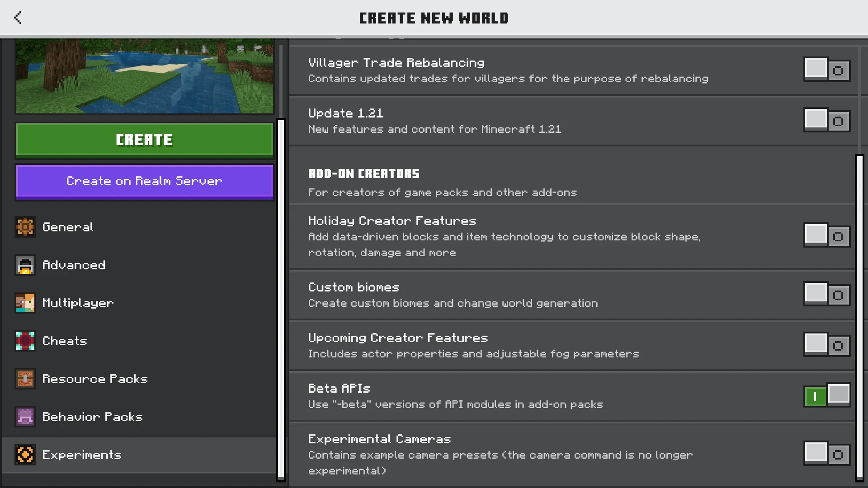Image resolution: width=868 pixels, height=488 pixels.
Task: Click the Beta APIs title
Action: pyautogui.click(x=339, y=388)
